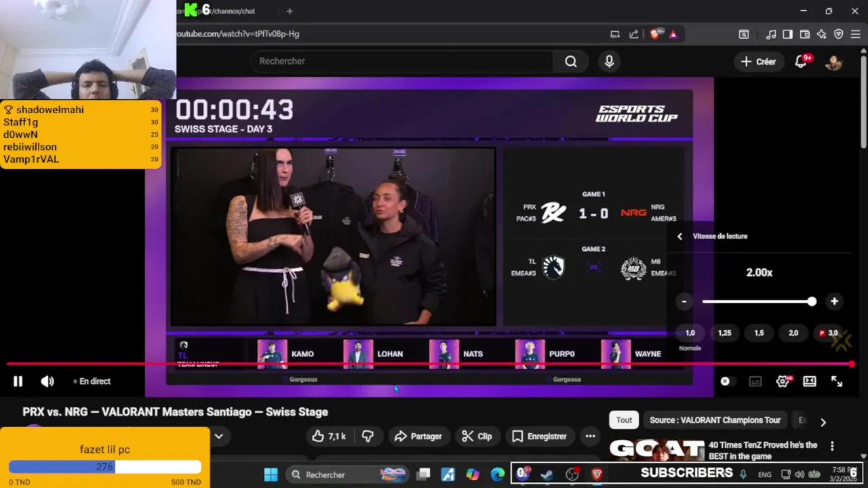
Task: Enter fullscreen mode
Action: (837, 382)
